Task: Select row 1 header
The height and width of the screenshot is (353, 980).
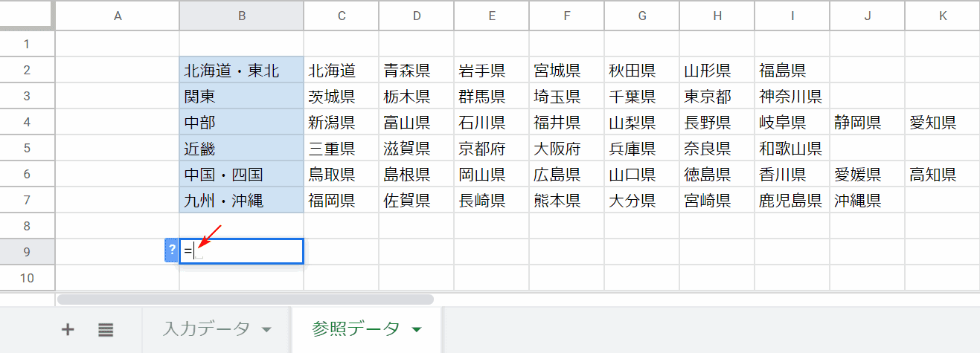Action: [28, 44]
